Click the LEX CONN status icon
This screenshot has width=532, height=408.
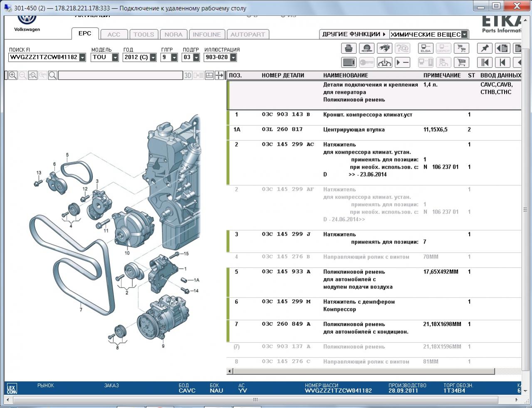(12, 389)
